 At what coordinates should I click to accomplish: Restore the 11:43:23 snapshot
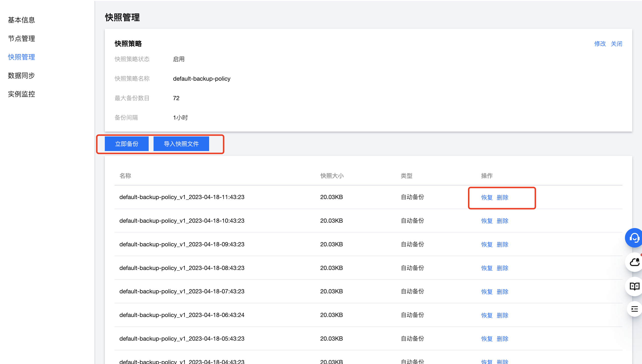[x=487, y=198]
